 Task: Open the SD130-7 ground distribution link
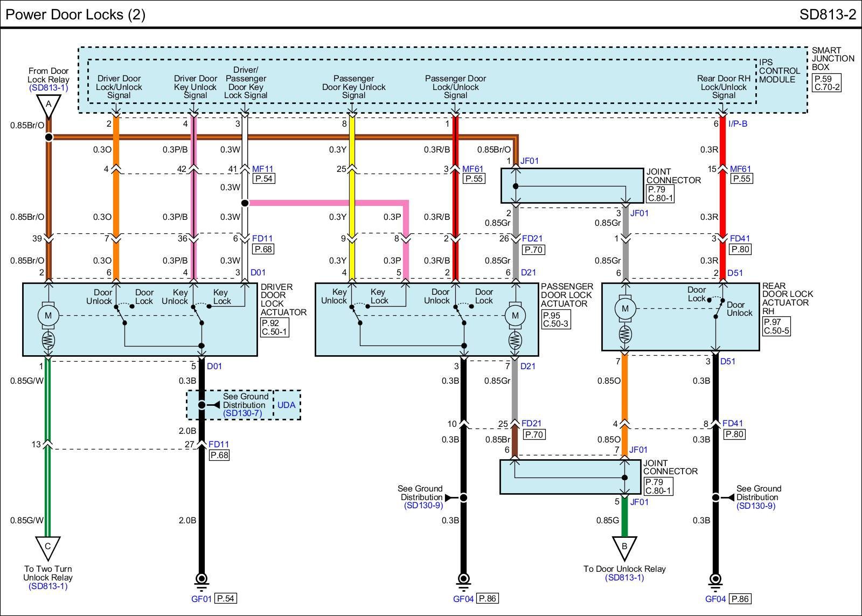242,413
